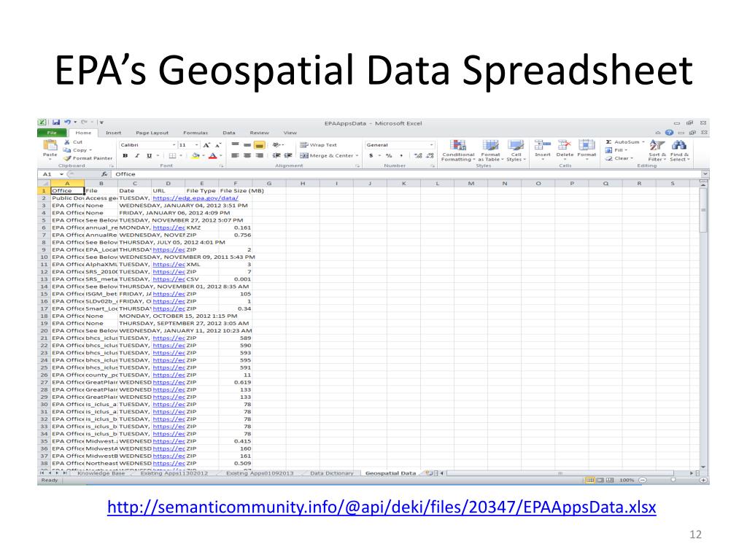Click the Save icon in quick access toolbar

pyautogui.click(x=55, y=122)
